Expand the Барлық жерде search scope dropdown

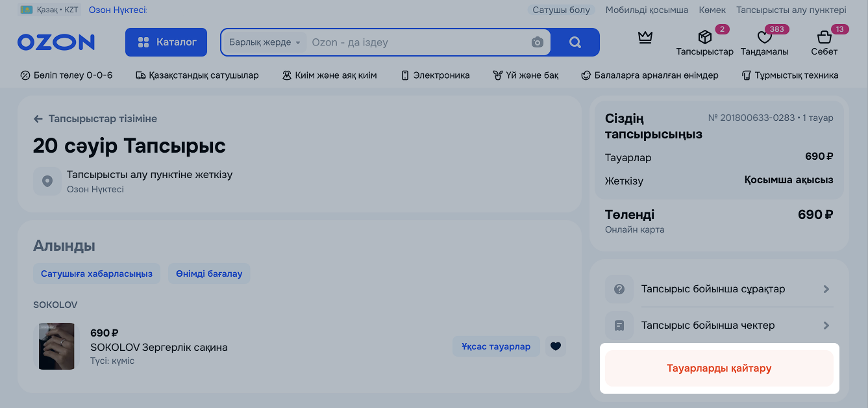click(x=264, y=42)
